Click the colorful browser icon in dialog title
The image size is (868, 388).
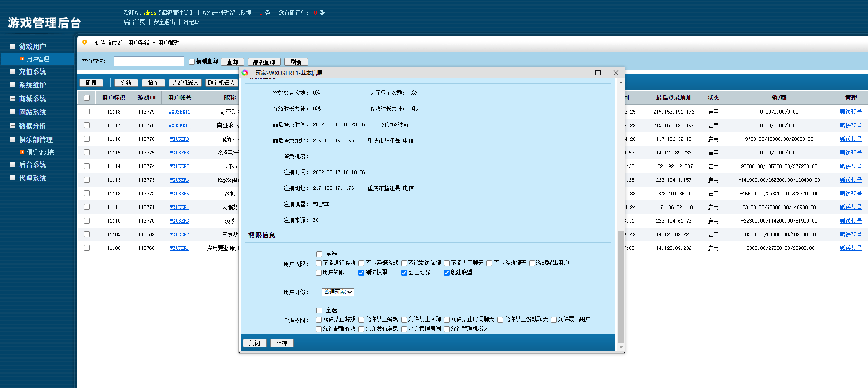tap(245, 73)
